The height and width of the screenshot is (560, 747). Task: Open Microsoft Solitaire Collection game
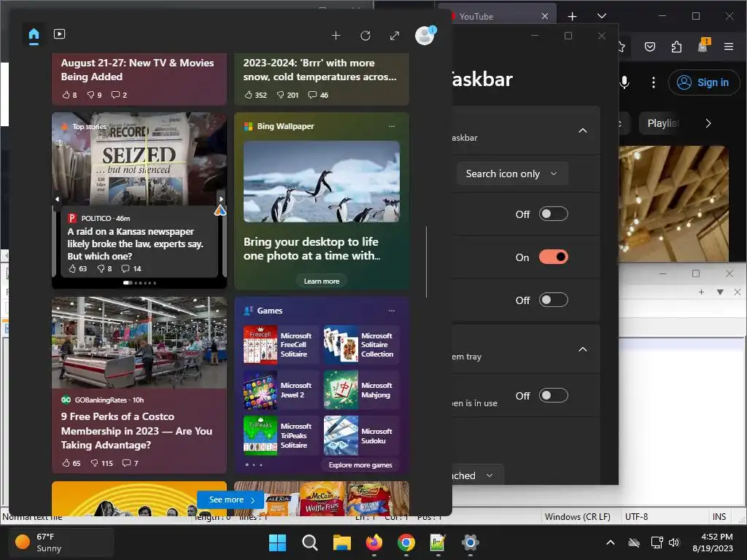click(361, 345)
